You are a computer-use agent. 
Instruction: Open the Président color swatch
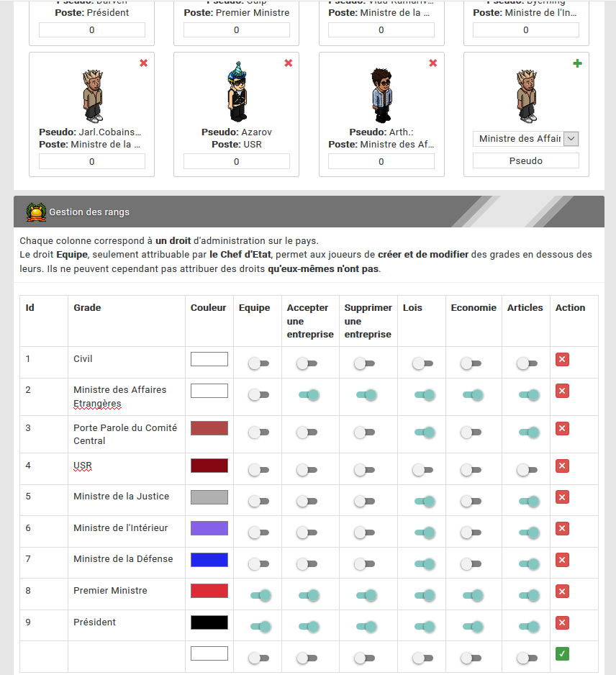pyautogui.click(x=209, y=622)
